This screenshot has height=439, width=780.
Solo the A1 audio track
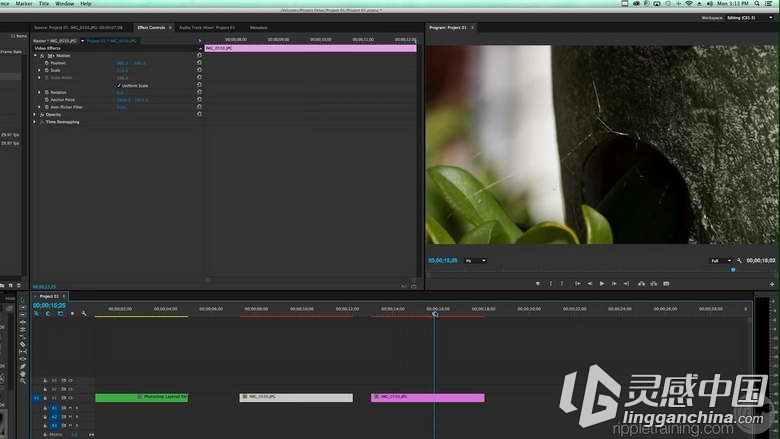pos(77,408)
